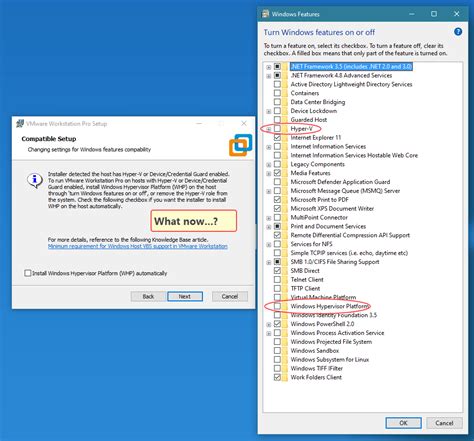This screenshot has height=441, width=474.
Task: Click the folder icon beside Media Features
Action: 285,173
